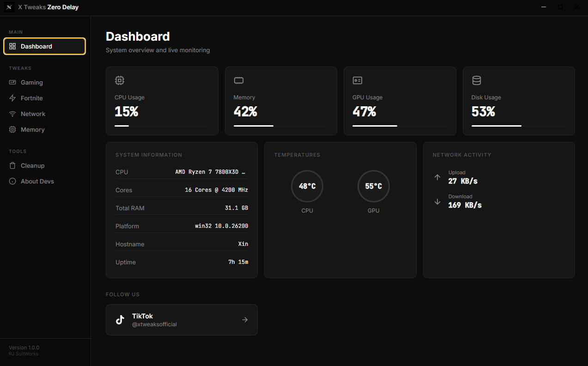Screen dimensions: 588x366
Task: Click the Network wifi icon
Action: pos(12,114)
